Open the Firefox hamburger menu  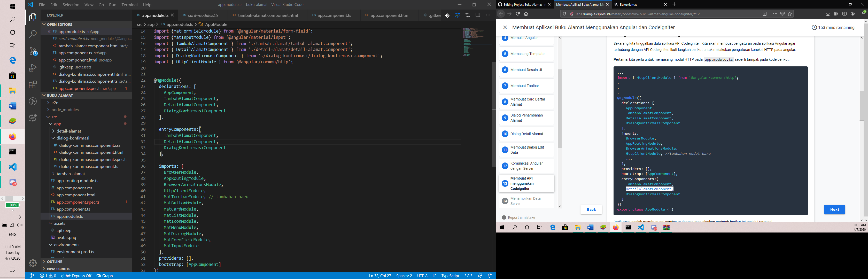[x=863, y=14]
